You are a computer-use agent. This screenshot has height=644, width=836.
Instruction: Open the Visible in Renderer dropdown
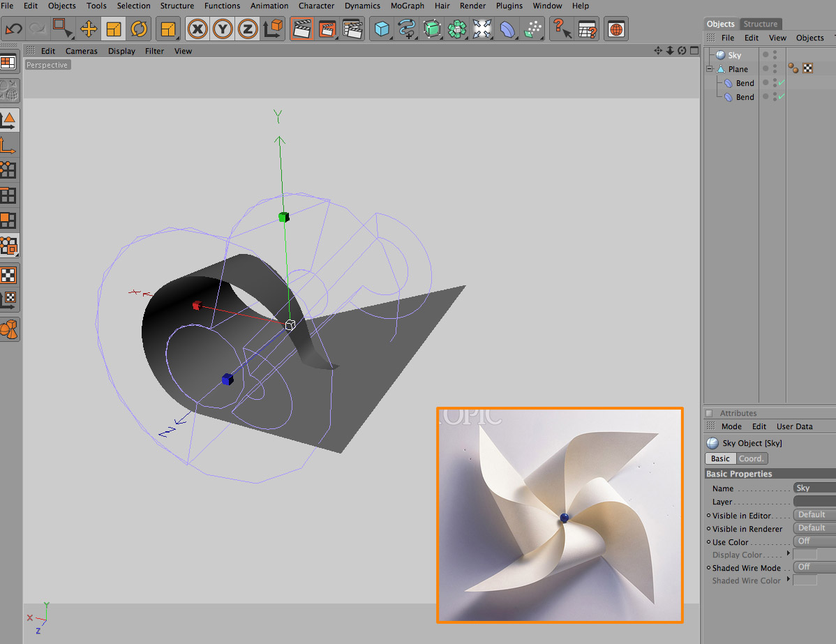coord(814,527)
